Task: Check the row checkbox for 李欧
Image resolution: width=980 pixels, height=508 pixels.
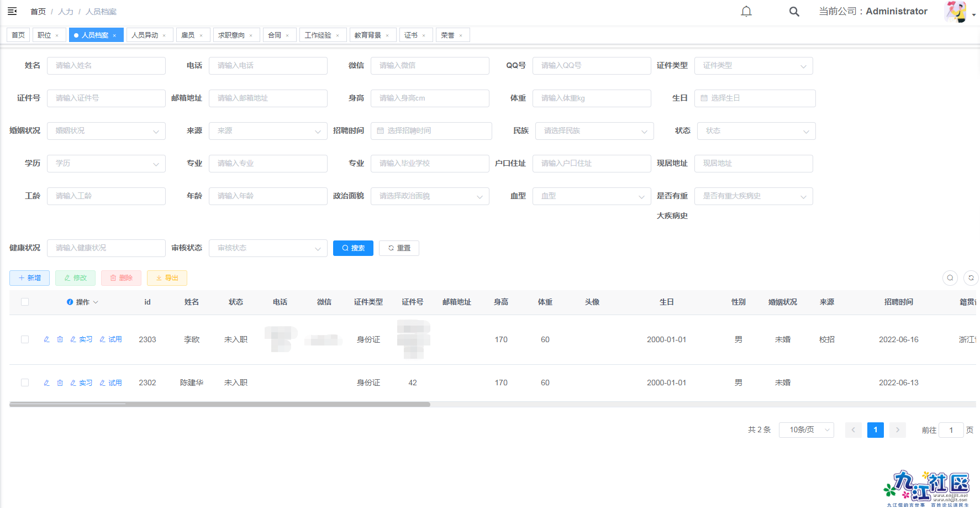Action: point(24,339)
